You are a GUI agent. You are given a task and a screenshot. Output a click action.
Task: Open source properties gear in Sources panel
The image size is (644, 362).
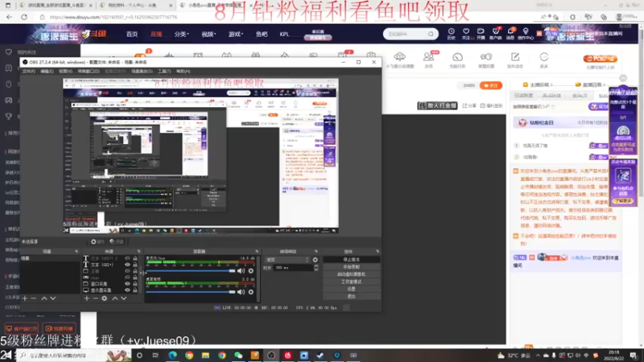tap(105, 298)
